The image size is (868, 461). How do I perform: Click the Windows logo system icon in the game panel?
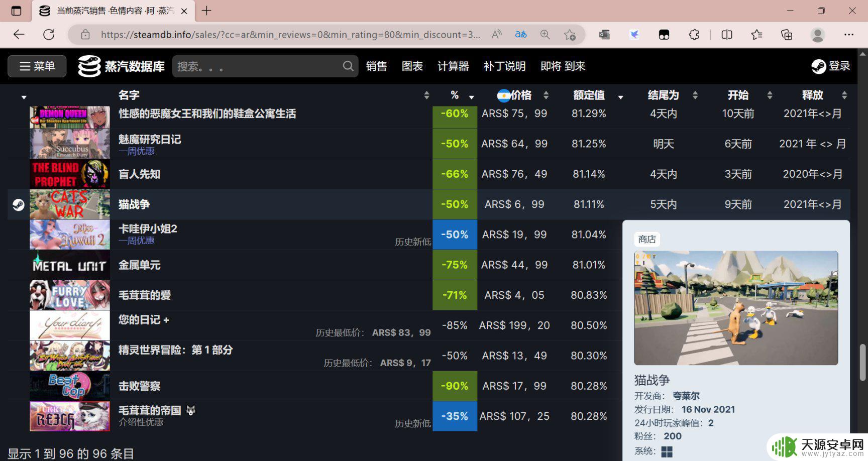pyautogui.click(x=667, y=452)
